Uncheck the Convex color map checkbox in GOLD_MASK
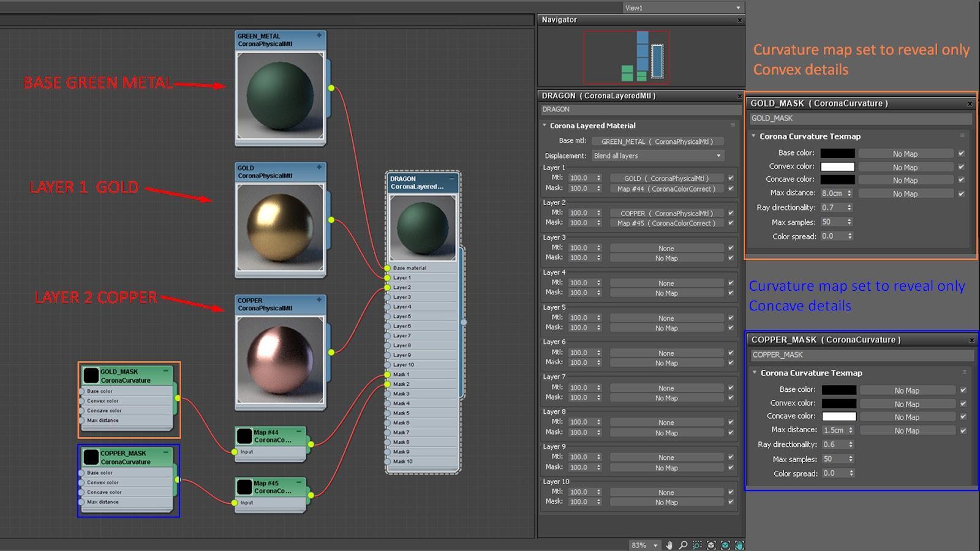 tap(962, 167)
